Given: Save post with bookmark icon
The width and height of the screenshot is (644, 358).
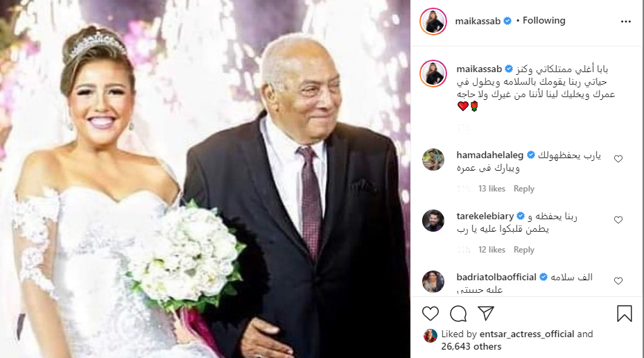Looking at the screenshot, I should 625,314.
